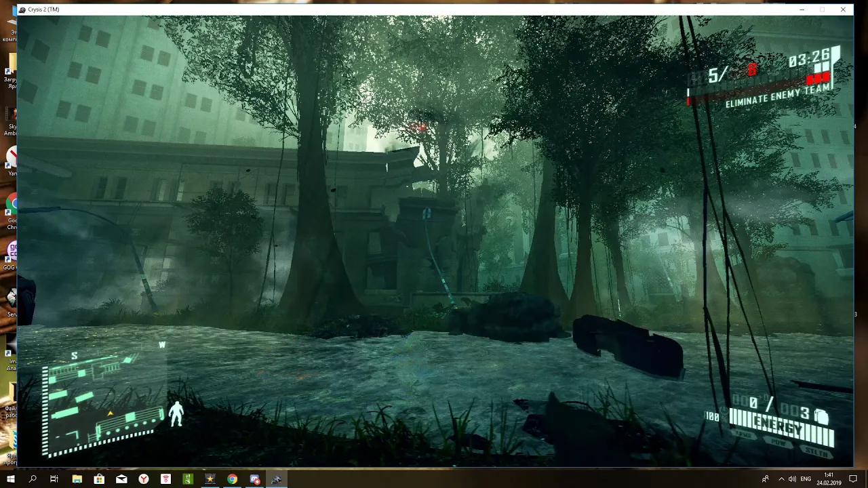This screenshot has width=868, height=488.
Task: Open the clock showing 1:41 24.02.2019
Action: [829, 479]
